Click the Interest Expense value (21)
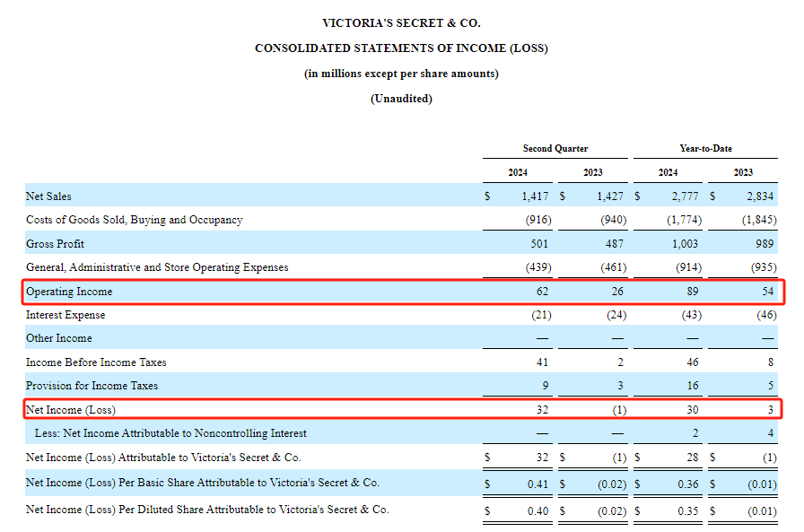Viewport: 804px width, 532px height. (x=541, y=315)
